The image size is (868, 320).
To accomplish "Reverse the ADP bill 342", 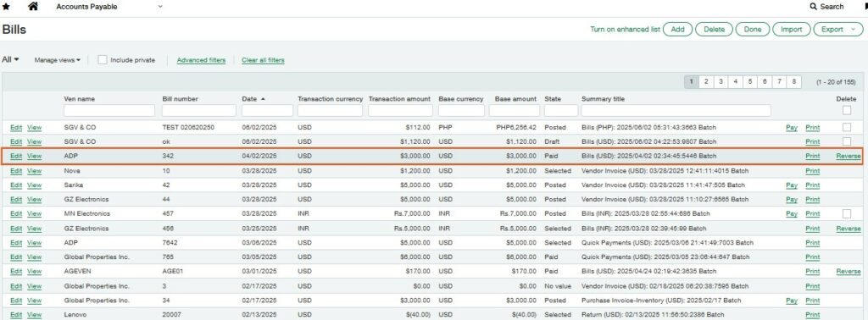I will (848, 157).
